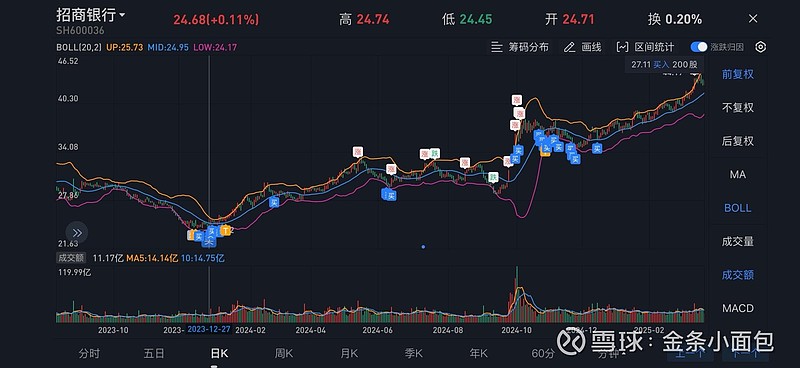800x368 pixels.
Task: Click the 27.11 买入 200股 trade tooltip
Action: (x=664, y=64)
